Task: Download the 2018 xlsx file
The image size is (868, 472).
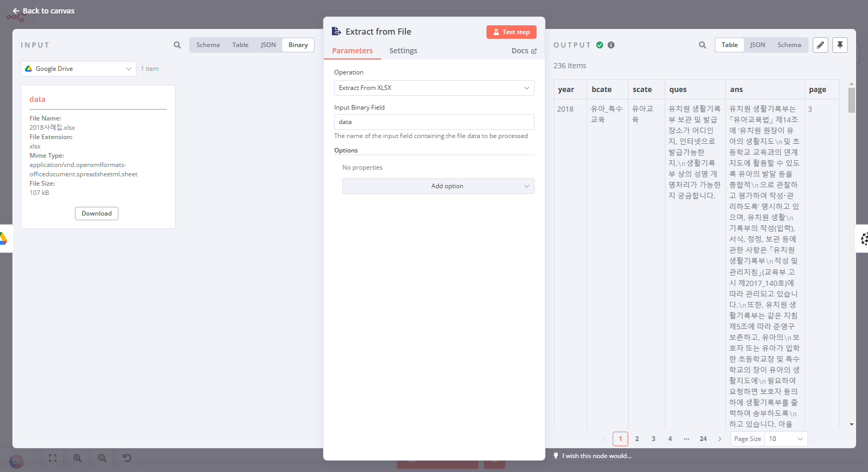Action: (x=97, y=214)
